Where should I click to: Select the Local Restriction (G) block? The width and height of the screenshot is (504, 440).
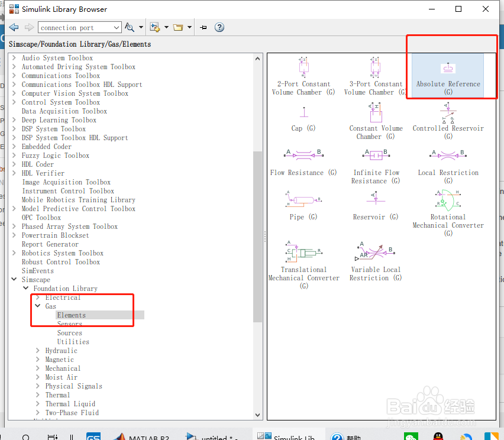448,167
